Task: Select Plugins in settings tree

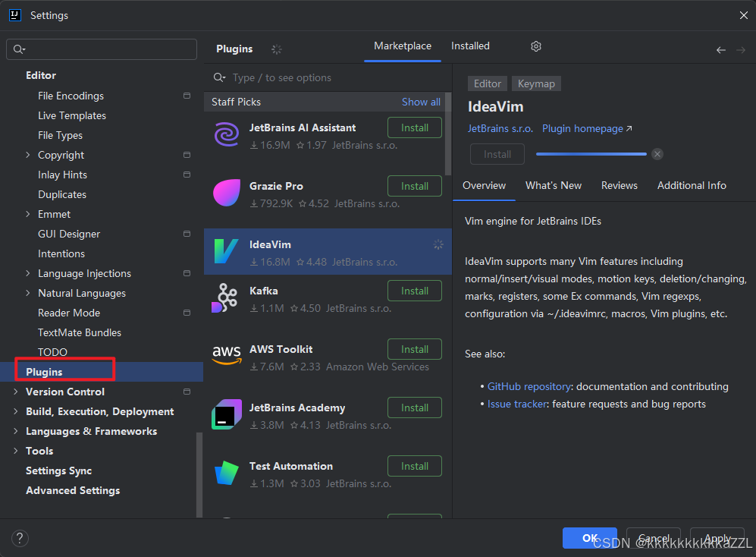Action: pos(102,372)
